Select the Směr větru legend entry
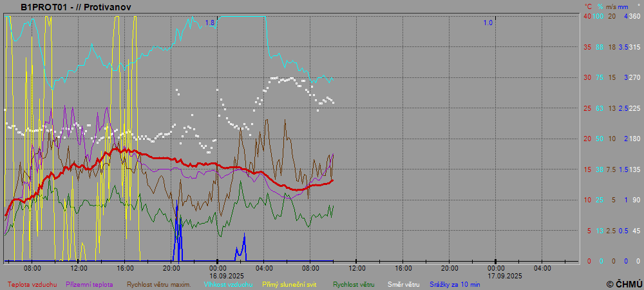The width and height of the screenshot is (644, 290). coord(404,284)
